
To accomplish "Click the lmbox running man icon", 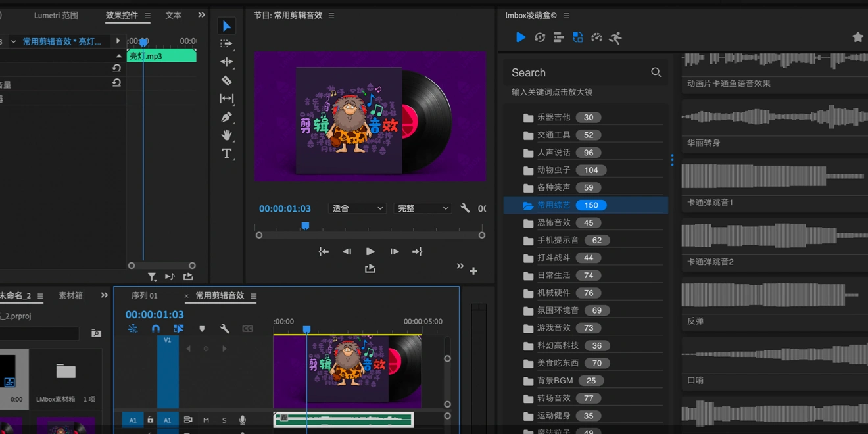I will pyautogui.click(x=615, y=37).
